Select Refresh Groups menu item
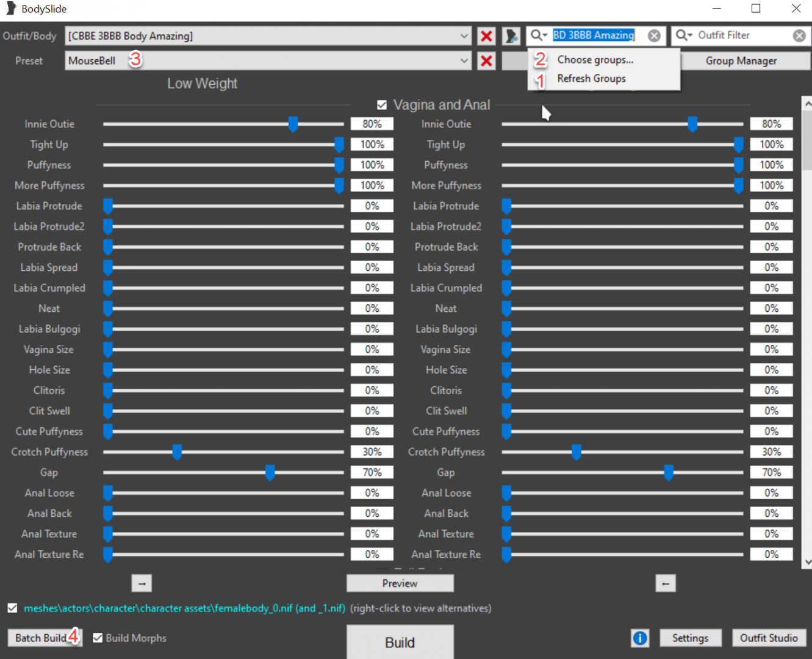812x659 pixels. point(591,79)
